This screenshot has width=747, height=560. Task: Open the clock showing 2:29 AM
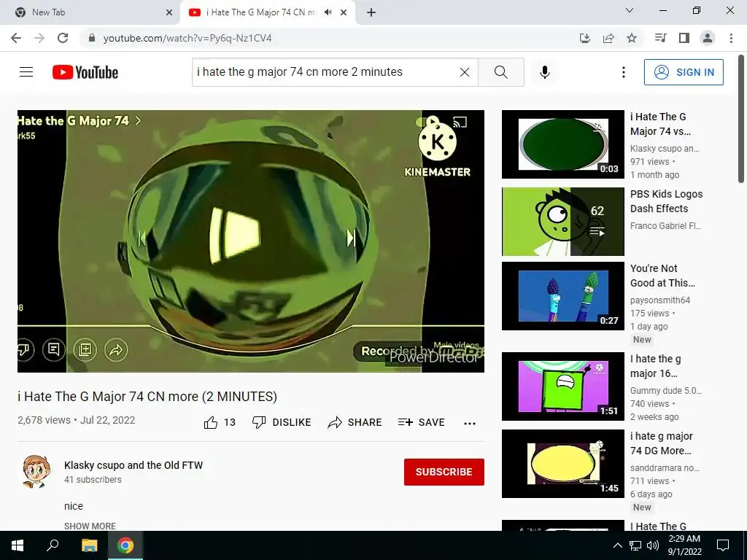[684, 545]
